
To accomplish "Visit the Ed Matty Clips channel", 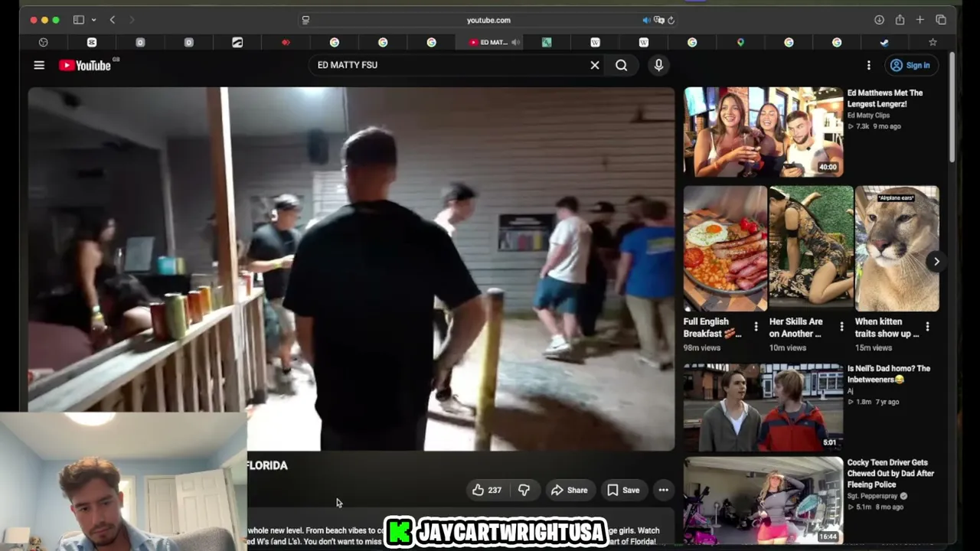I will coord(868,116).
